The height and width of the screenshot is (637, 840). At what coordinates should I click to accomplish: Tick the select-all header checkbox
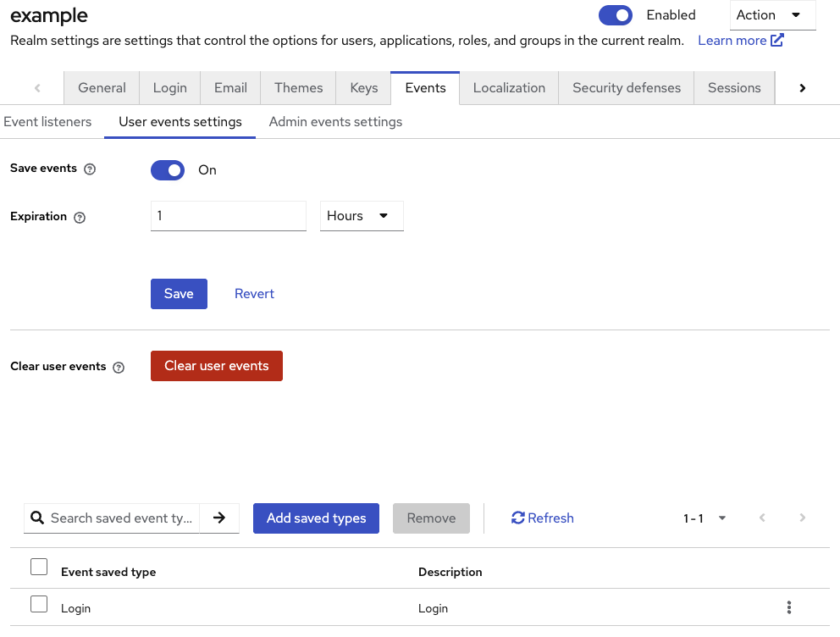coord(39,568)
